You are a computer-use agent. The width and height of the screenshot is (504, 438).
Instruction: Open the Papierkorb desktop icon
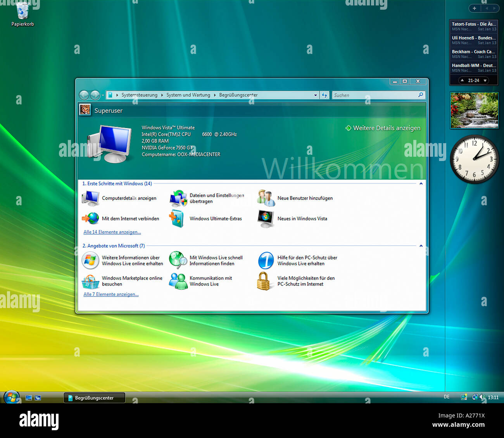(22, 14)
